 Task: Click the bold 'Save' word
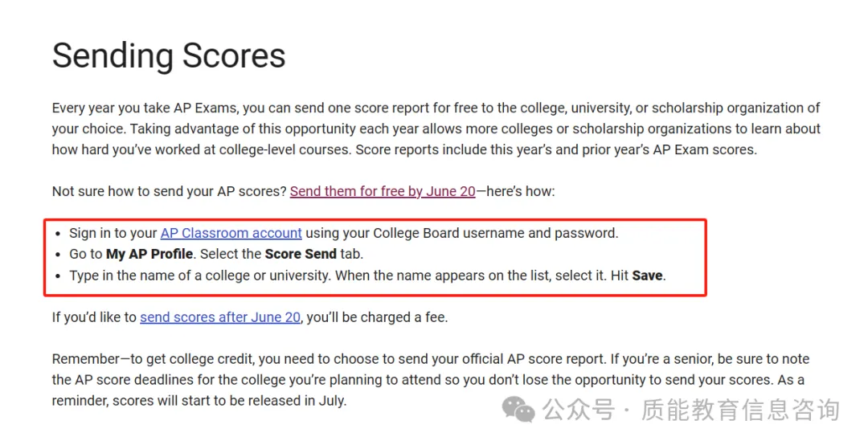647,276
